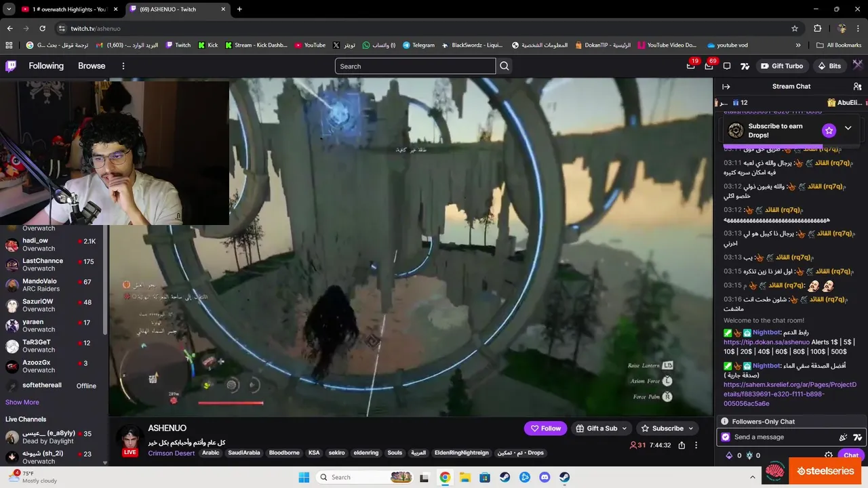Share the ASHENUO stream
Viewport: 868px width, 488px height.
coord(682,445)
